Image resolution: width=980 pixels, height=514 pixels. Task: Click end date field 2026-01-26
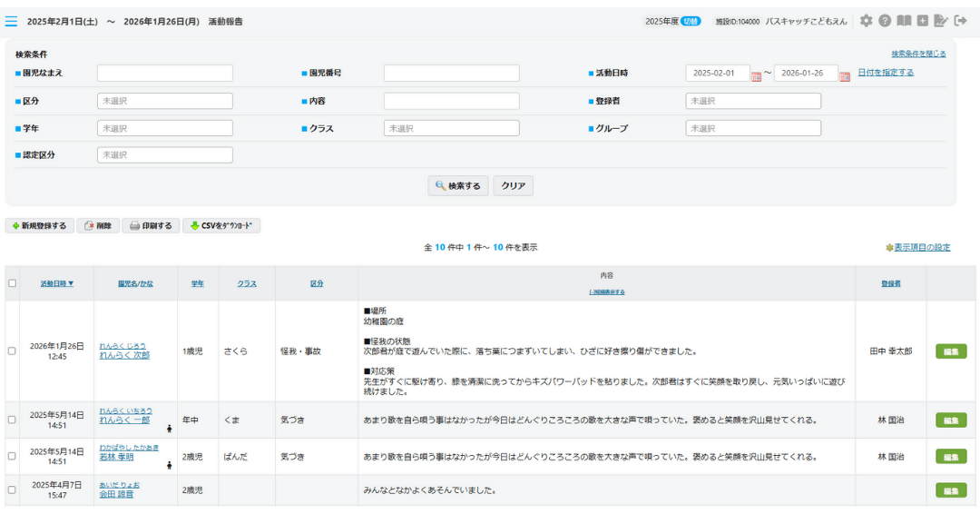(x=806, y=74)
